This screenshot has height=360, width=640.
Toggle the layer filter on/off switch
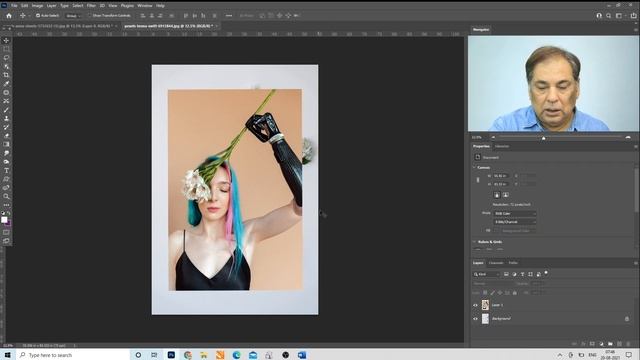546,273
